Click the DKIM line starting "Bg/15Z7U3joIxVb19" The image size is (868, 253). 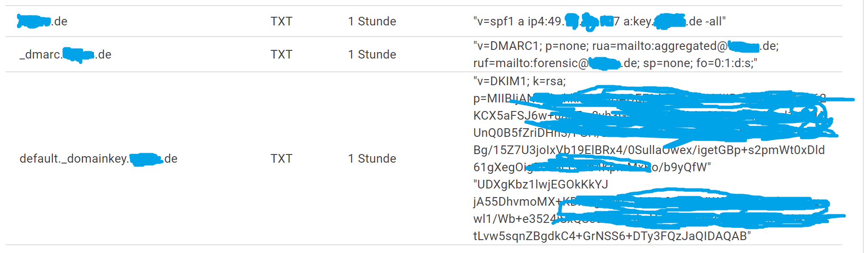coord(648,150)
